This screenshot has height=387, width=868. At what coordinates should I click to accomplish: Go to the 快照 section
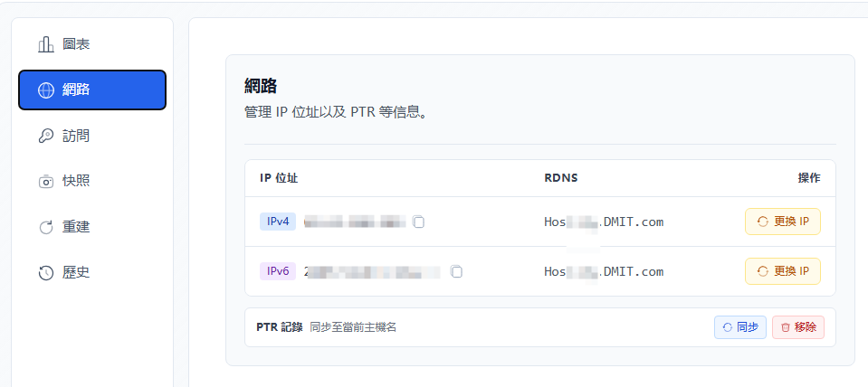click(76, 182)
